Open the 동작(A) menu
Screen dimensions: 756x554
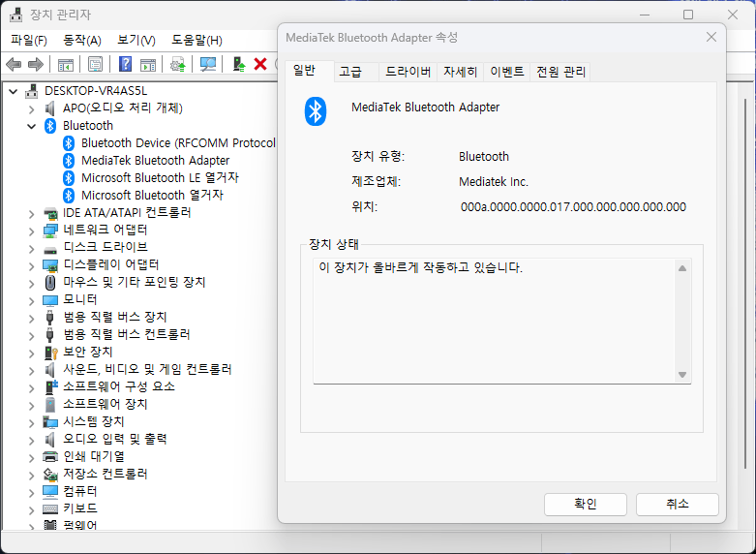point(81,40)
